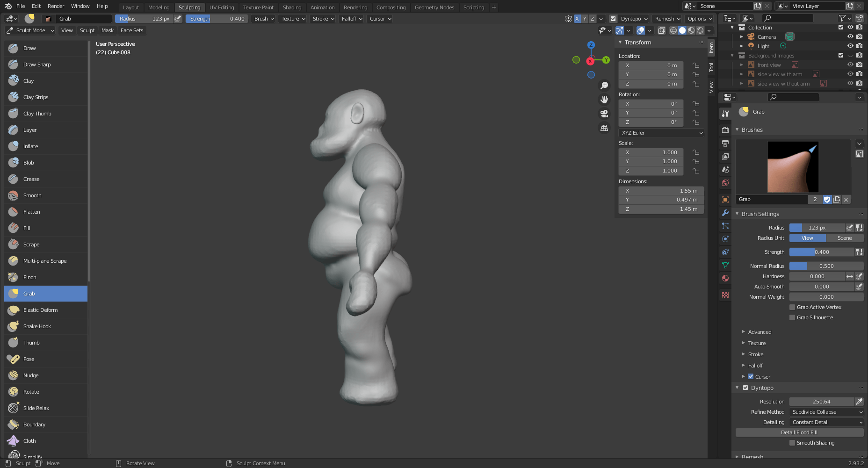
Task: Hide the Camera object in outliner
Action: tap(850, 36)
